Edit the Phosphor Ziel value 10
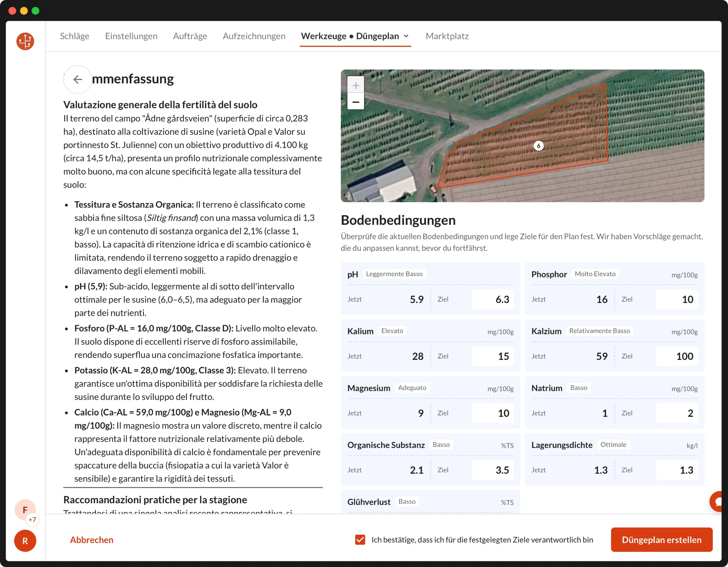 677,299
